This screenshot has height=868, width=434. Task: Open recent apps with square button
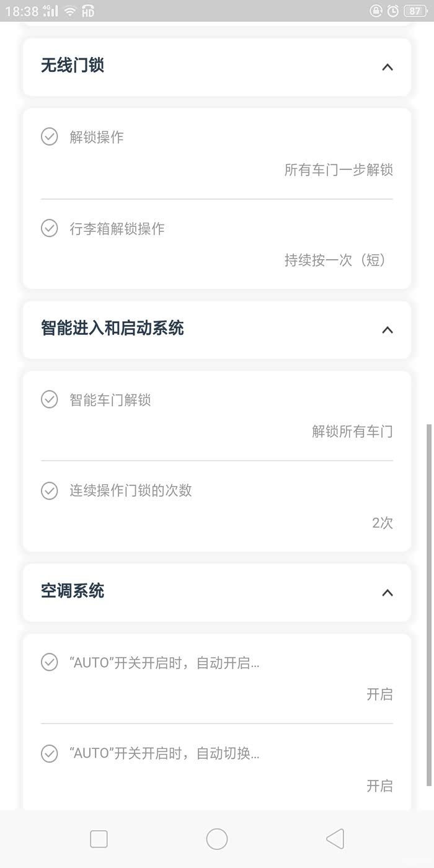[x=99, y=839]
